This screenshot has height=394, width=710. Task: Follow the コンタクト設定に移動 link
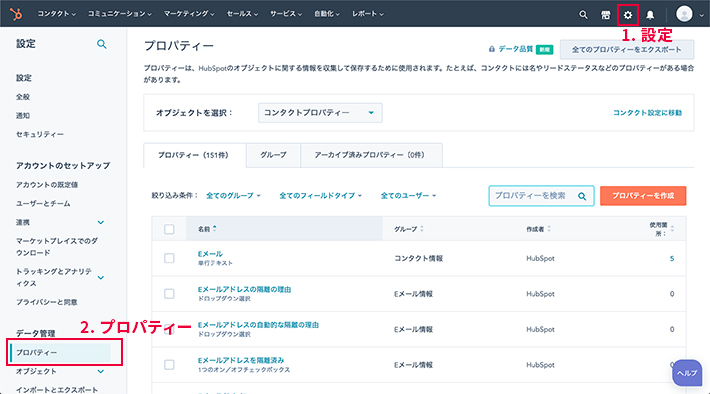pos(648,113)
